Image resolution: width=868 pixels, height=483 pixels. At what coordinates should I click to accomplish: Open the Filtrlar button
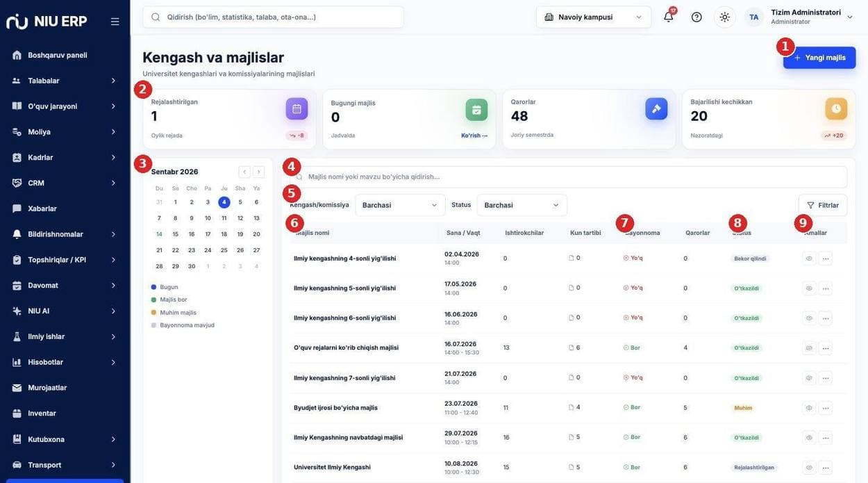[x=823, y=205]
